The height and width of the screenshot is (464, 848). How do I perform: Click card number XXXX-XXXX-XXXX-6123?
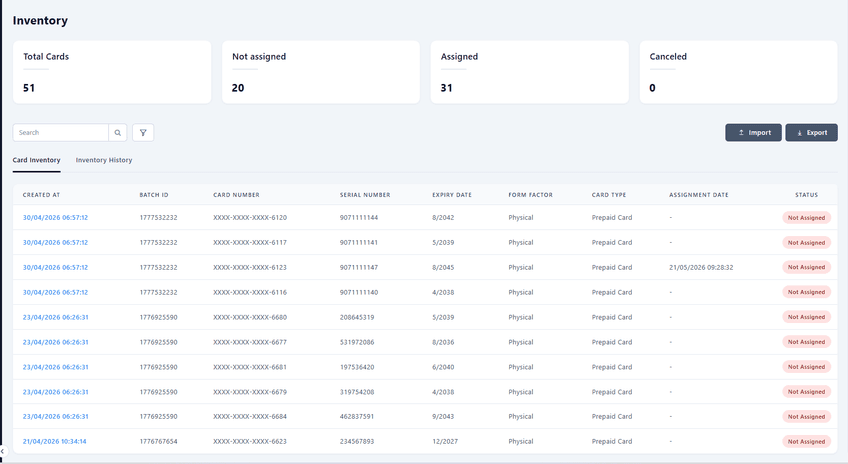point(250,267)
